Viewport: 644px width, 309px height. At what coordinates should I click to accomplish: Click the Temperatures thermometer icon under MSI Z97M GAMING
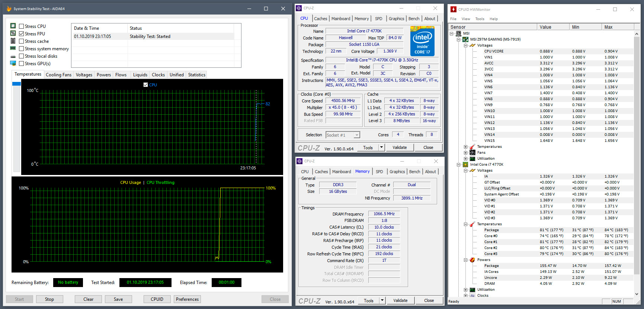click(x=472, y=147)
